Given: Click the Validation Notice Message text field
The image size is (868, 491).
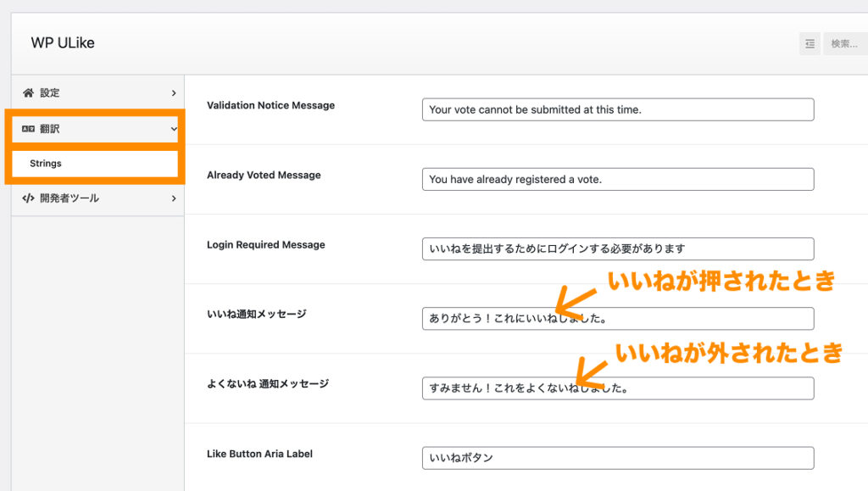Looking at the screenshot, I should tap(617, 109).
